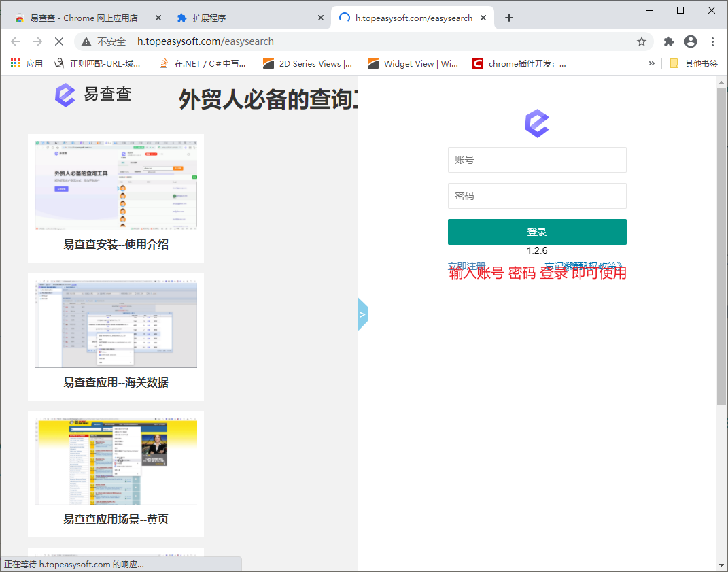Click the not-secure warning icon
The image size is (728, 572).
click(x=86, y=41)
